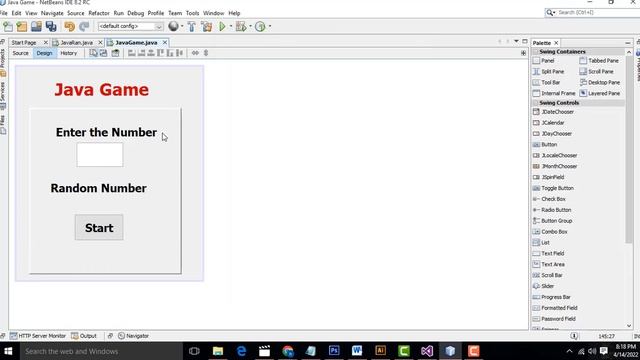
Task: Toggle horizontal resizability in the designer toolbar
Action: tap(195, 53)
